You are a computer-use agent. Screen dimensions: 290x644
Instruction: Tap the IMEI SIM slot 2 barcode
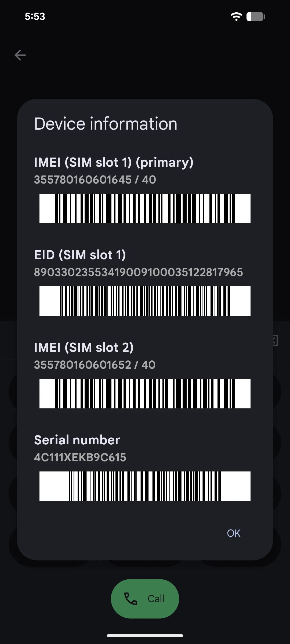(x=145, y=394)
